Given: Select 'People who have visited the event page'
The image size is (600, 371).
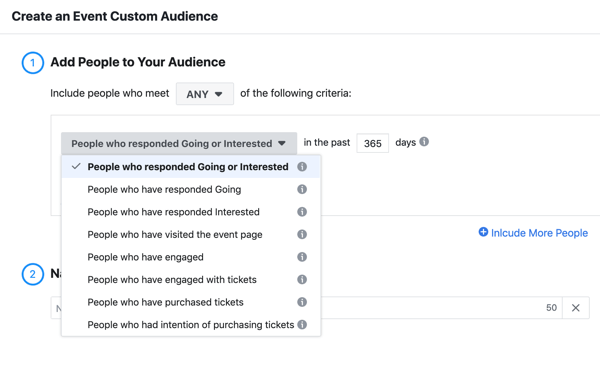Looking at the screenshot, I should click(191, 234).
